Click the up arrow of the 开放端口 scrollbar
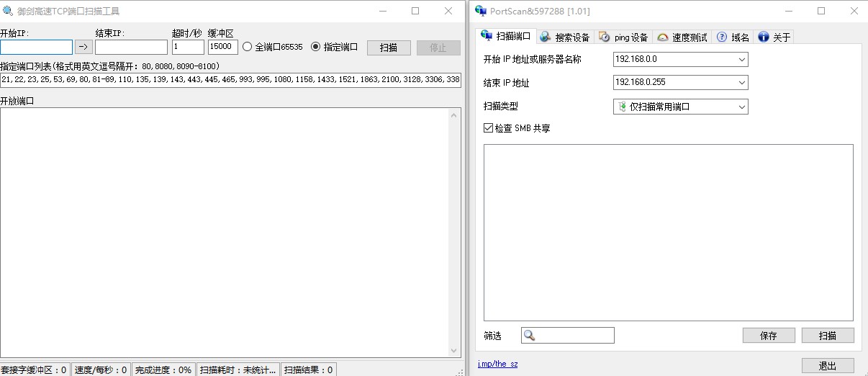Screen dimensions: 868x376 453,115
